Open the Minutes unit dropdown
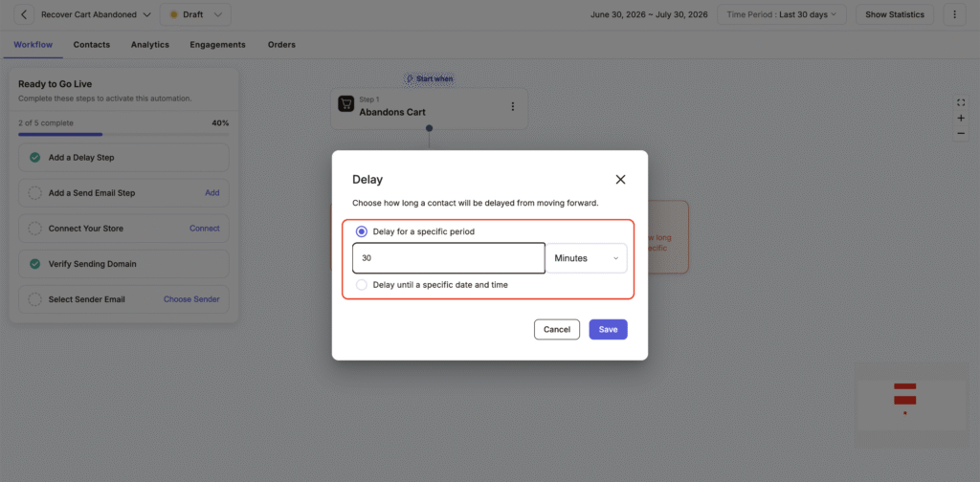The image size is (980, 482). (x=587, y=258)
